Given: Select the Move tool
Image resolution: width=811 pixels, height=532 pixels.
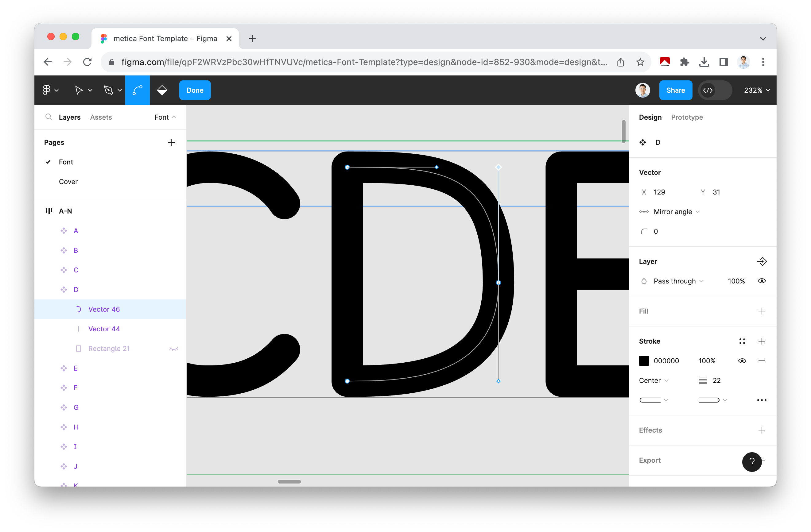Looking at the screenshot, I should coord(80,90).
